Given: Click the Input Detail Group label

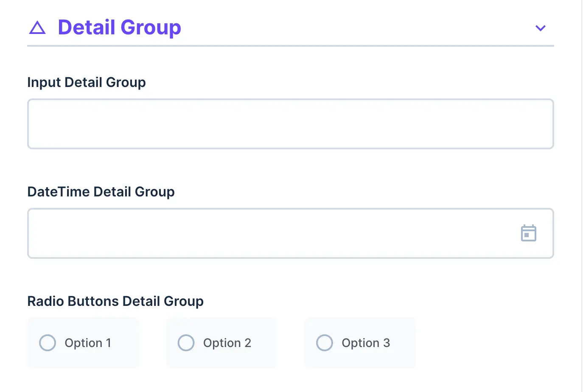Looking at the screenshot, I should point(86,82).
